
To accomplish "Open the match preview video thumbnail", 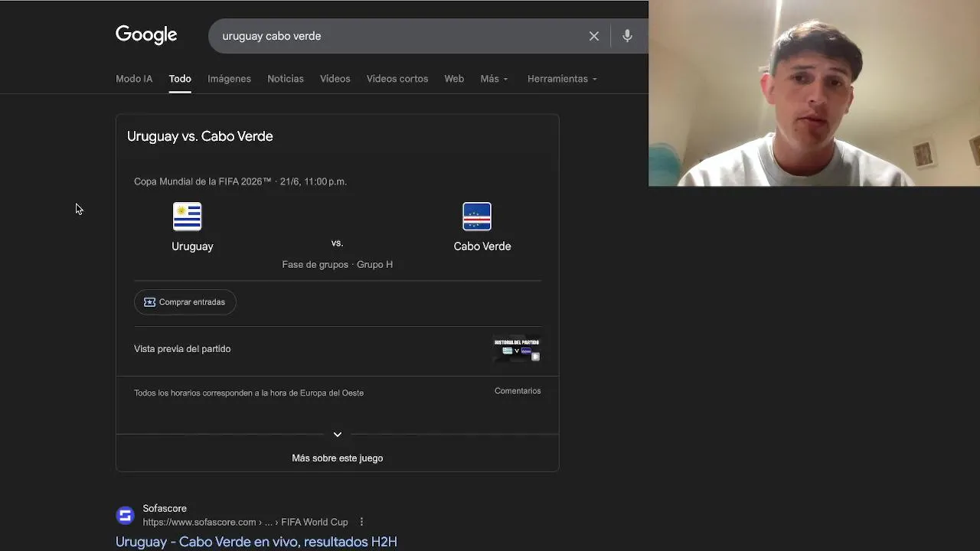I will [x=517, y=349].
